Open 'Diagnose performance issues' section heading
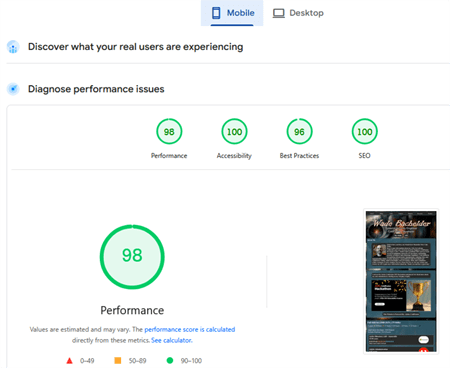The height and width of the screenshot is (368, 450). [96, 89]
